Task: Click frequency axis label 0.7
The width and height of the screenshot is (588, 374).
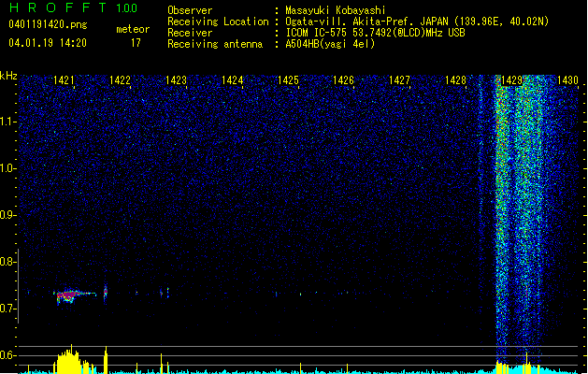Action: [7, 309]
